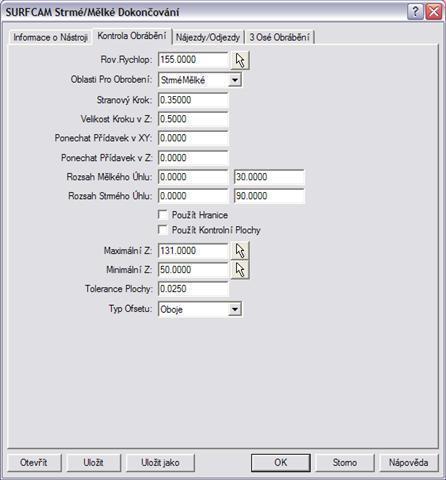Click Rozsah Mělkého Úhlu field showing 30.0000
The height and width of the screenshot is (480, 446).
click(269, 177)
